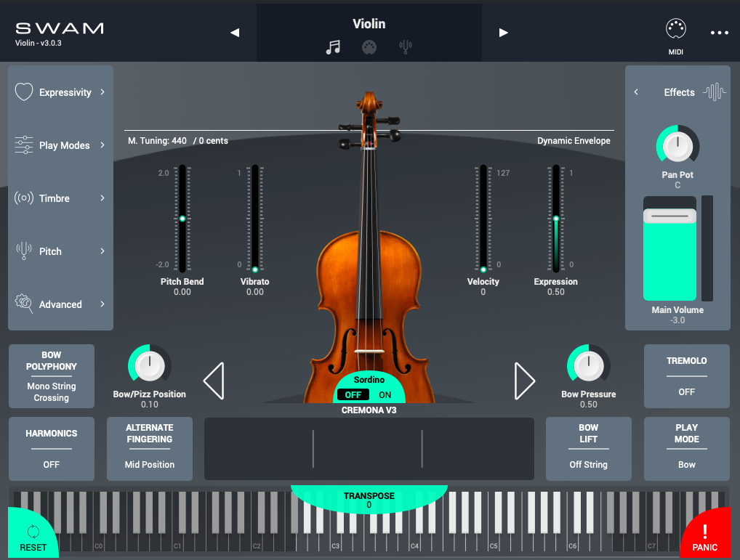Click the RESET icon at bottom left

(33, 531)
